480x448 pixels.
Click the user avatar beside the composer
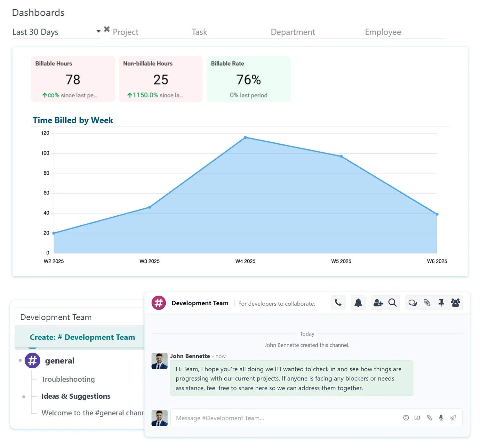pyautogui.click(x=159, y=418)
